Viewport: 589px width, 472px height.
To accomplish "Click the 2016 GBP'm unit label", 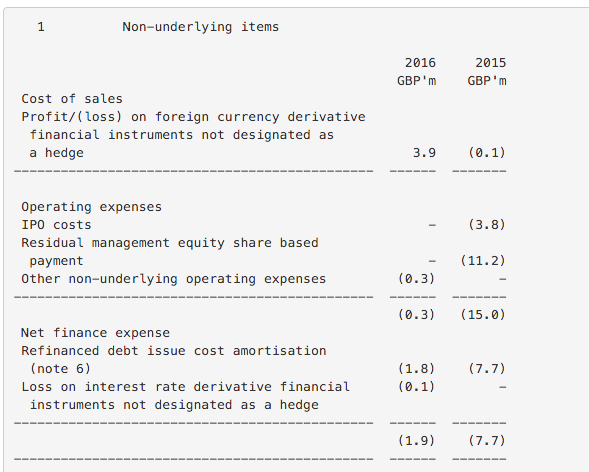I will [x=416, y=81].
